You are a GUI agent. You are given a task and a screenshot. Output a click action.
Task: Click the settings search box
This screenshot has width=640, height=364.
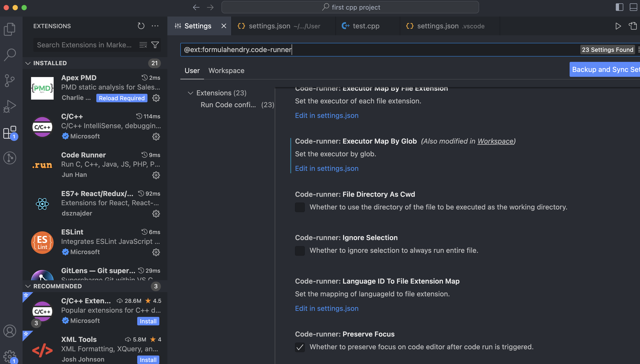[x=380, y=50]
